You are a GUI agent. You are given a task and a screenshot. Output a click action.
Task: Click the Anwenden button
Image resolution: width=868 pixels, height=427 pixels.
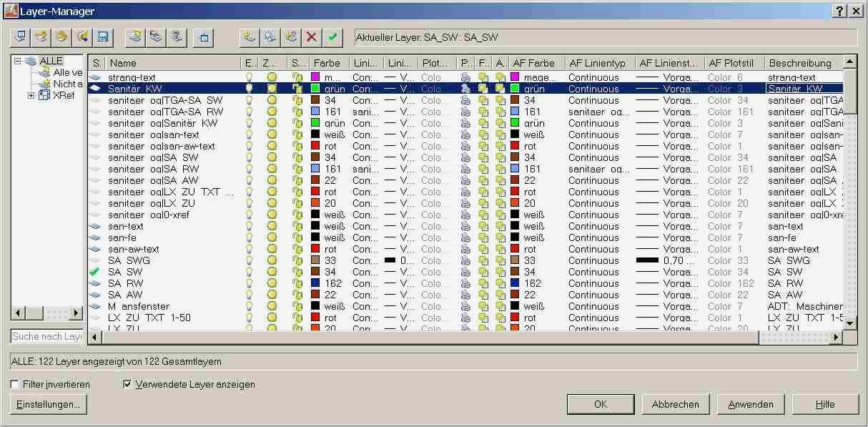pos(749,404)
